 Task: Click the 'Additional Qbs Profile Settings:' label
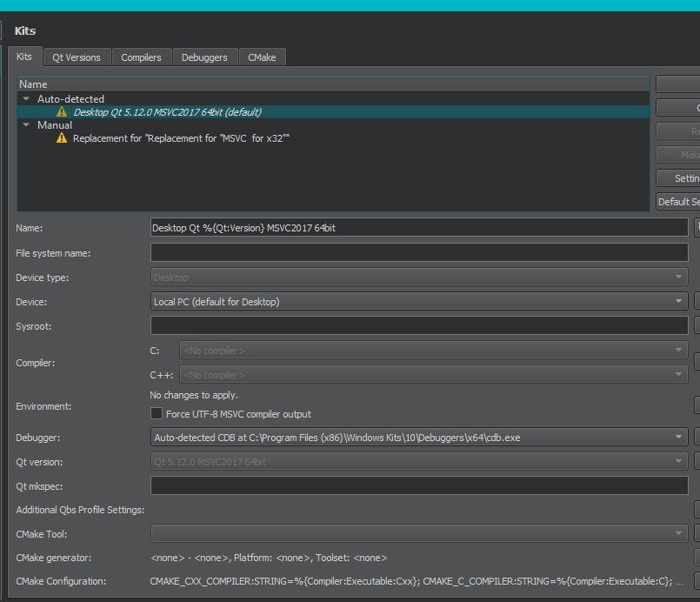point(80,510)
